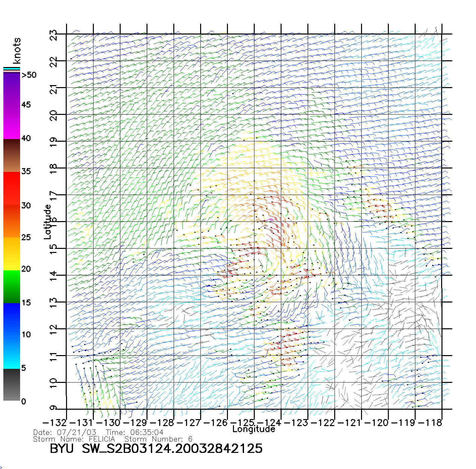Select the magenta-purple 40-50 knots color band

pyautogui.click(x=12, y=106)
